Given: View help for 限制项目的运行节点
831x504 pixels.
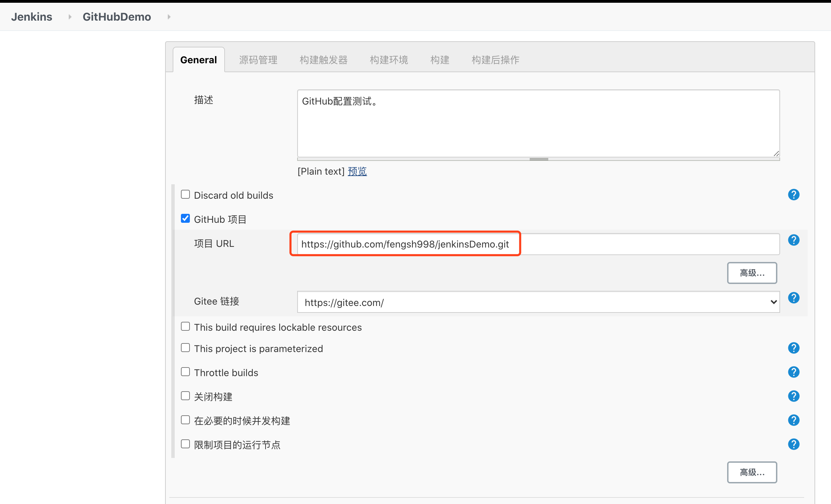Looking at the screenshot, I should (794, 444).
